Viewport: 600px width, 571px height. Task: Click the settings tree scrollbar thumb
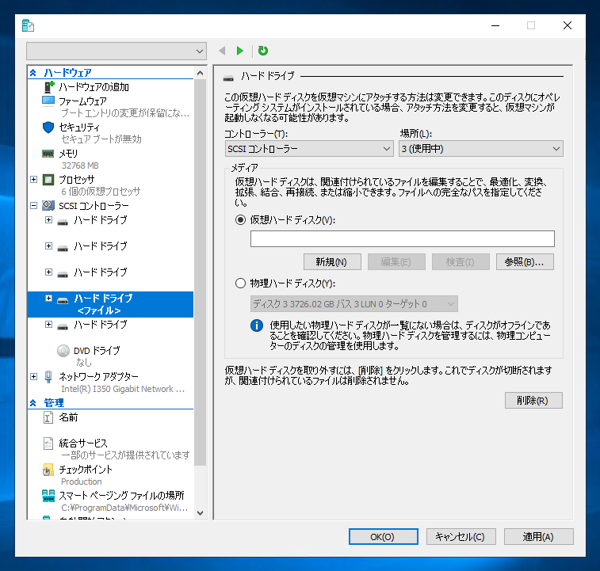(x=200, y=272)
